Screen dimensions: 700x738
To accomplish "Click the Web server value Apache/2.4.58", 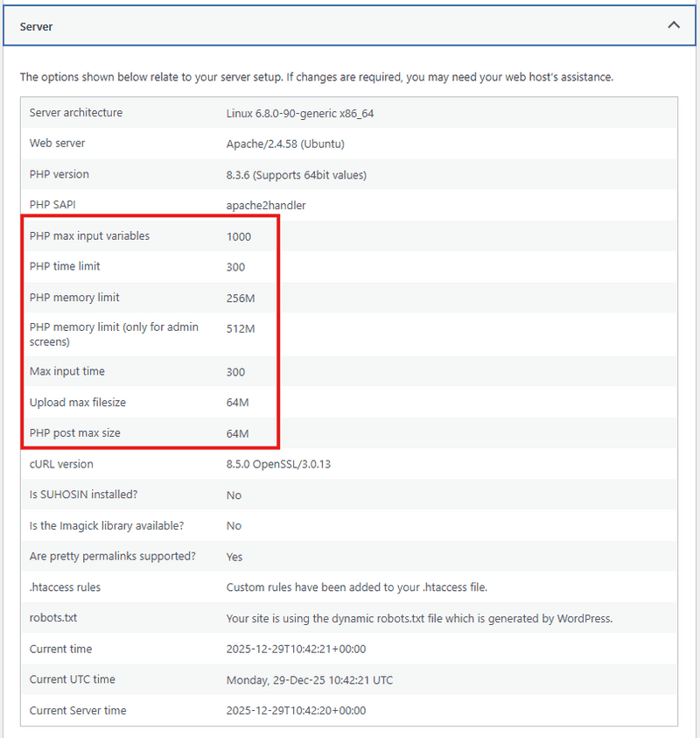I will 276,144.
